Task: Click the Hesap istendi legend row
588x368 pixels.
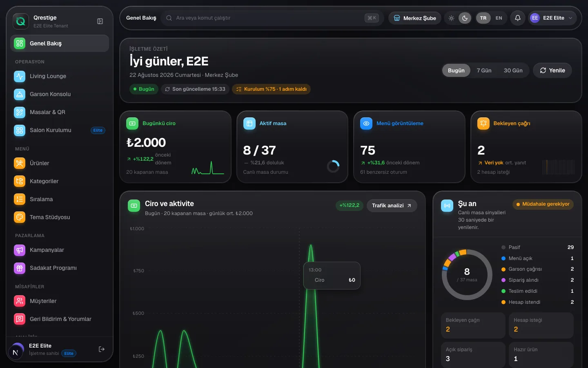Action: (537, 302)
